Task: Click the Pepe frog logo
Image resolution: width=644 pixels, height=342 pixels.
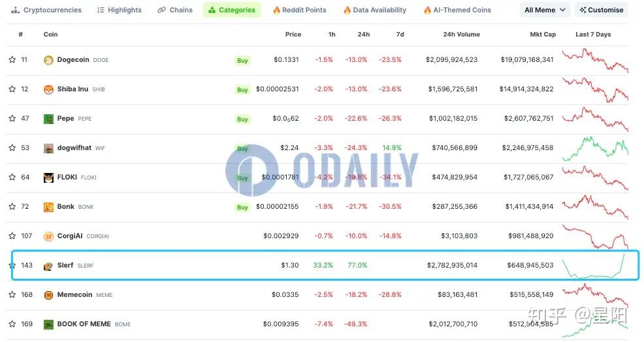Action: click(48, 119)
